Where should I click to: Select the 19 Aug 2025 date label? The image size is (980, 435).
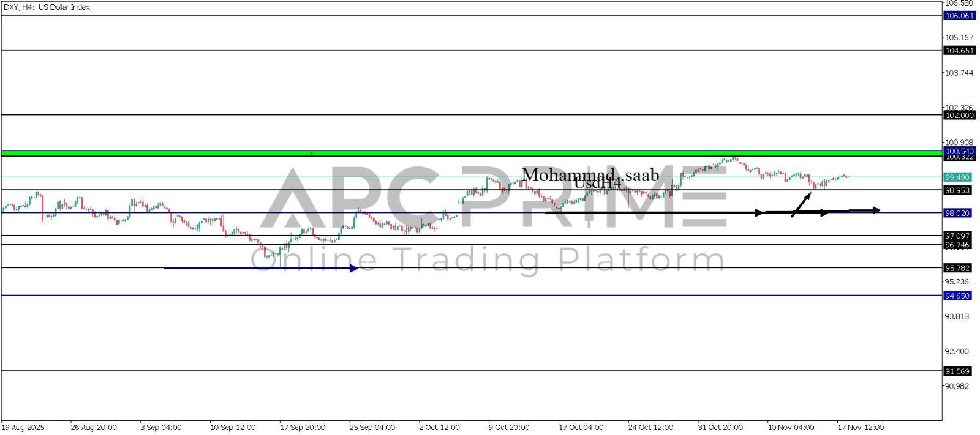point(23,427)
